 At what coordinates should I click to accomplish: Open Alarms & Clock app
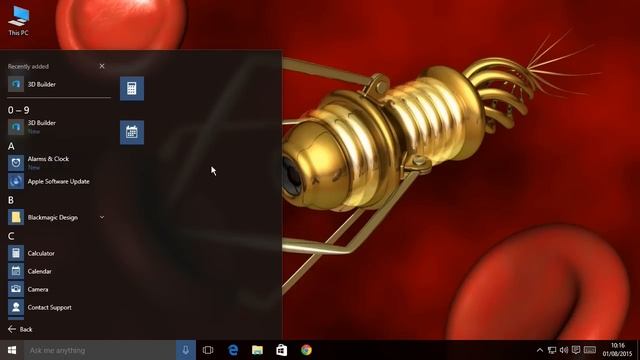pos(59,162)
